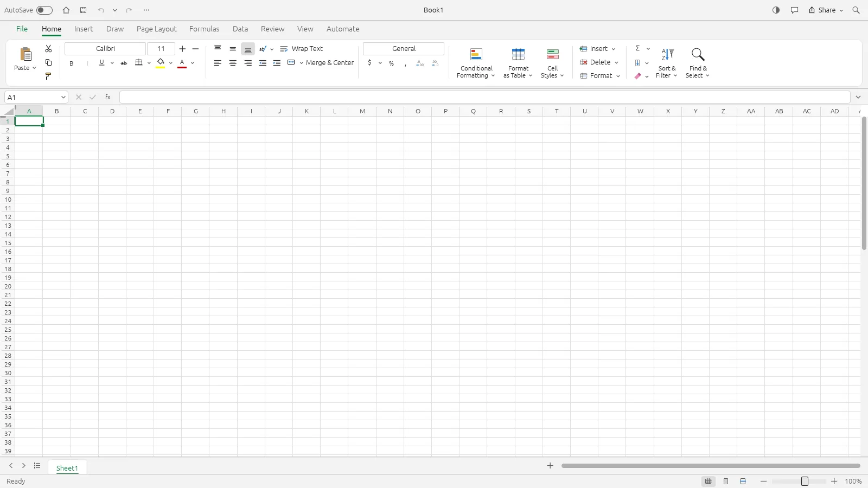The height and width of the screenshot is (488, 868).
Task: Click the Fill down icon
Action: (x=637, y=63)
